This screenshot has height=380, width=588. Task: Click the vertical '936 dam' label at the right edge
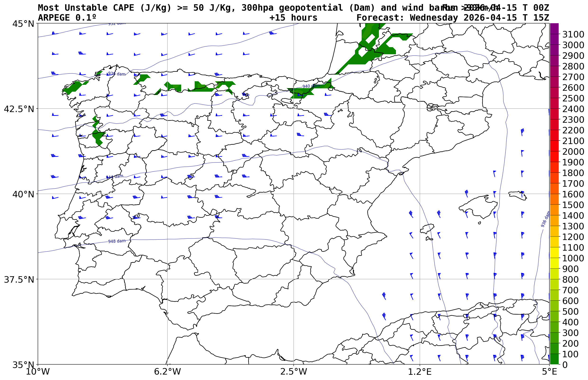click(x=545, y=219)
